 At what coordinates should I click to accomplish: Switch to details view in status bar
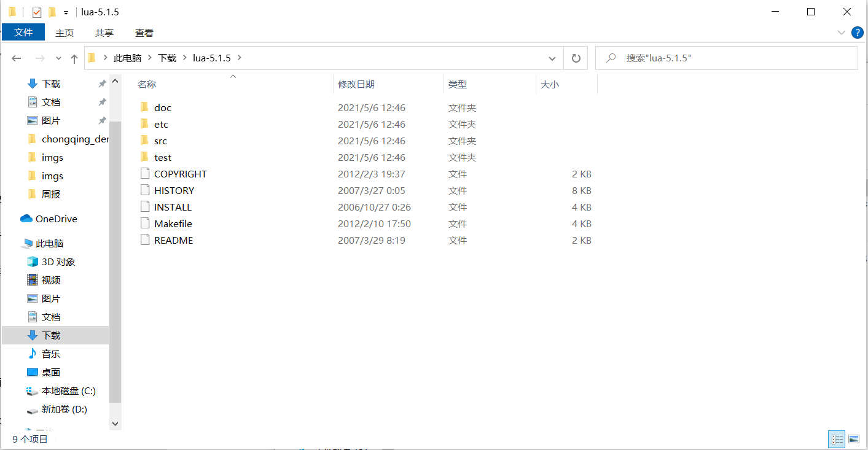point(837,439)
